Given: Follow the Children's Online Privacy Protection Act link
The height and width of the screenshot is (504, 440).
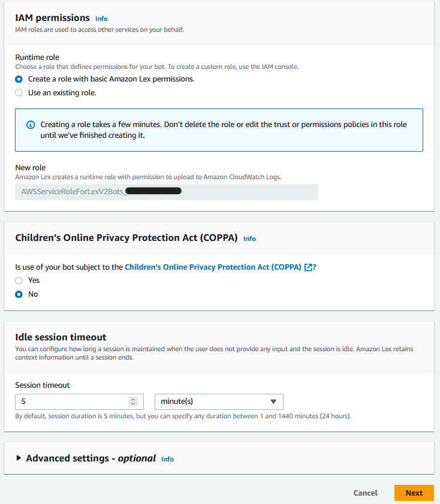Looking at the screenshot, I should [213, 267].
